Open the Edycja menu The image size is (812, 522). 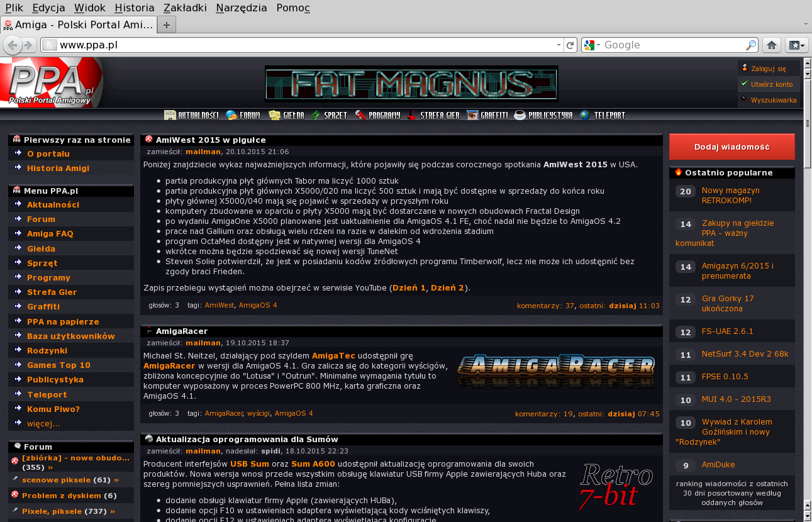click(48, 8)
